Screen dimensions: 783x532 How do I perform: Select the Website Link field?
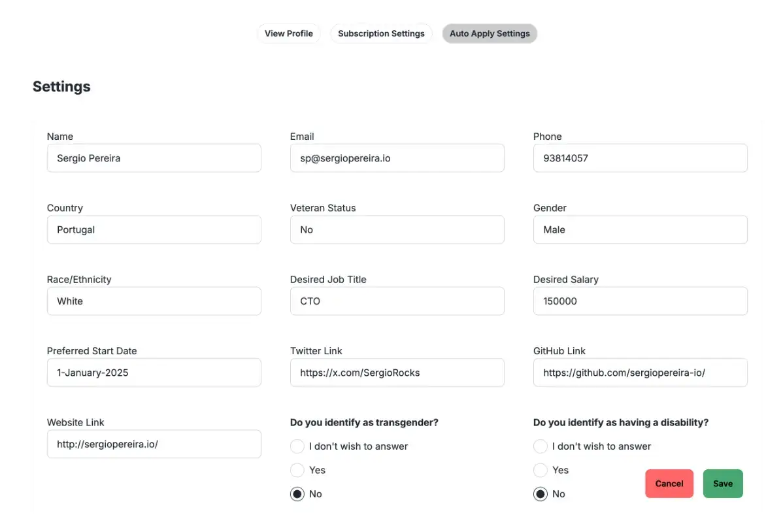pos(154,444)
